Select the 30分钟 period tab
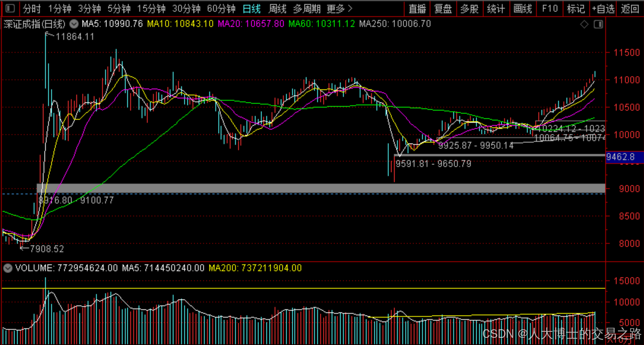This screenshot has height=345, width=644. pyautogui.click(x=186, y=9)
